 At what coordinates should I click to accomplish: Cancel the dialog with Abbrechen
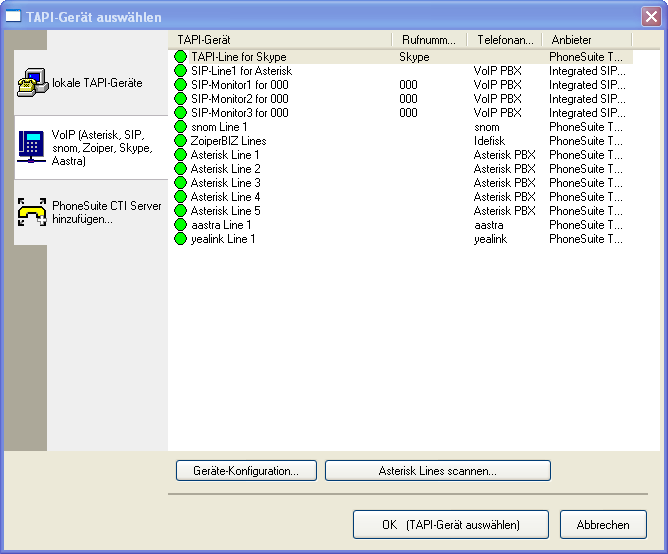pyautogui.click(x=603, y=524)
